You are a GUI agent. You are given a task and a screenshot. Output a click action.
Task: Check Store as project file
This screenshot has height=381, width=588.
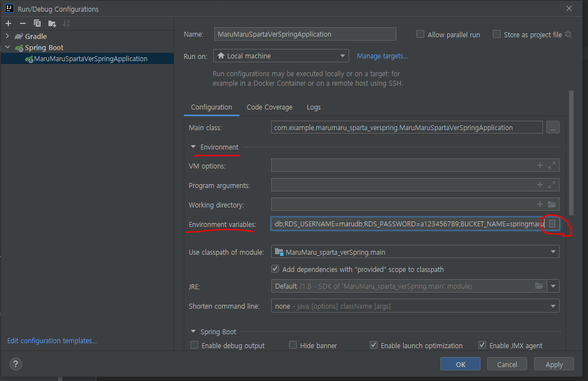(x=497, y=34)
